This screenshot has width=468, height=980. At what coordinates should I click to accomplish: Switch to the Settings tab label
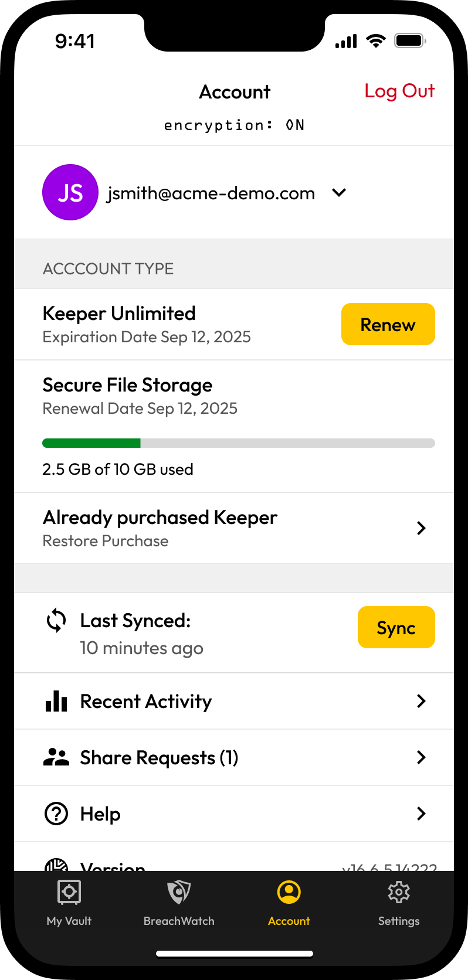coord(399,921)
